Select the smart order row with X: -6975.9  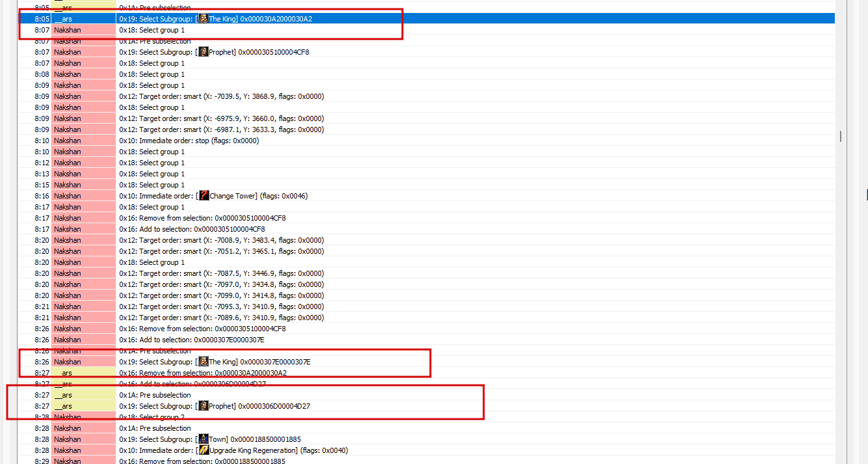pyautogui.click(x=427, y=118)
